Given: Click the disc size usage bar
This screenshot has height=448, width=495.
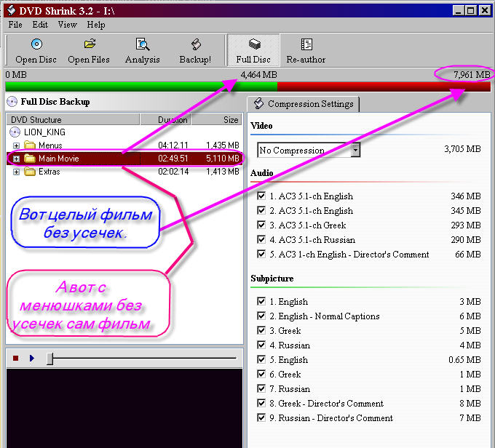Looking at the screenshot, I should click(247, 87).
